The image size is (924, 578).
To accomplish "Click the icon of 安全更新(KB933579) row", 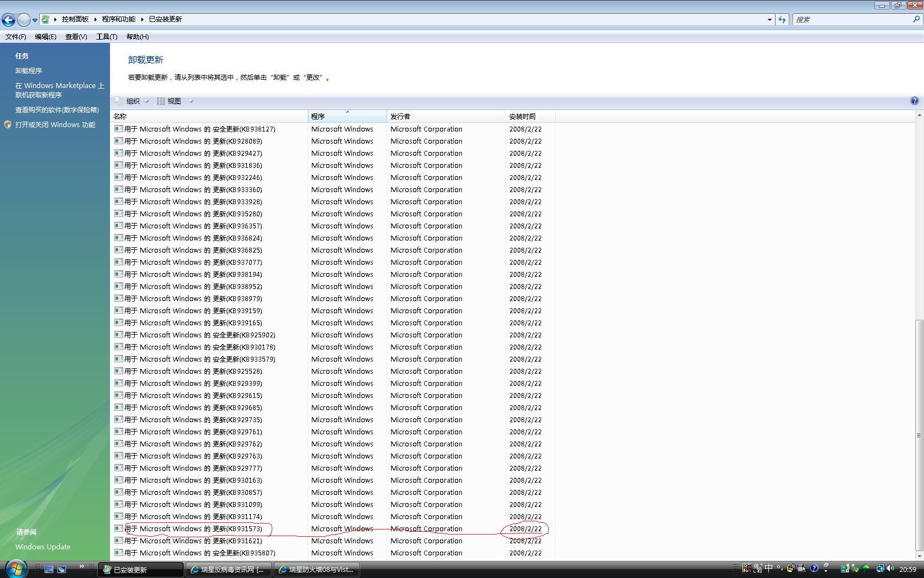I will tap(119, 359).
